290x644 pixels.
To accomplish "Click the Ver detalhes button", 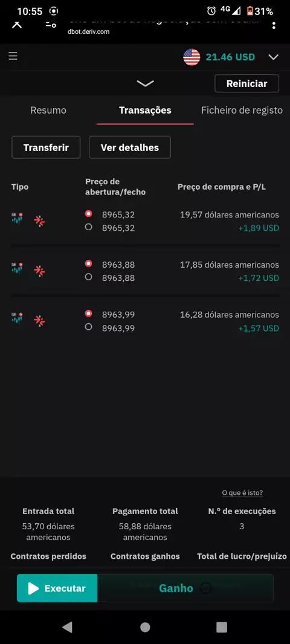I will tap(130, 147).
